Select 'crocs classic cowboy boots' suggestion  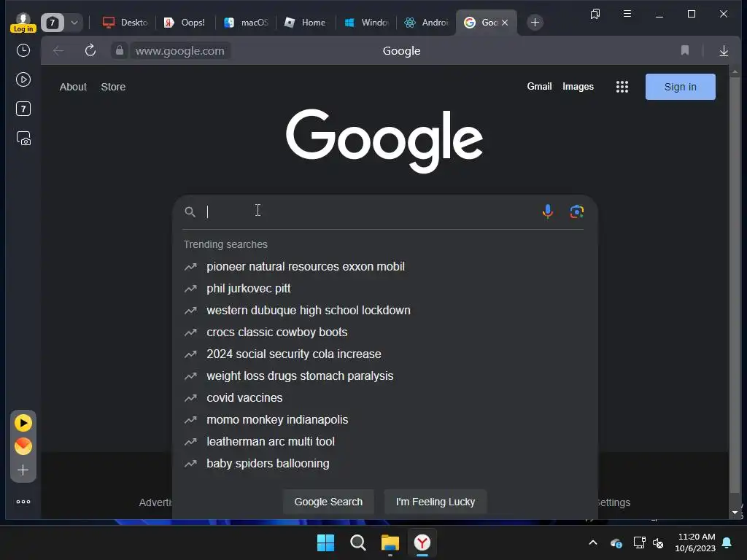coord(384,332)
